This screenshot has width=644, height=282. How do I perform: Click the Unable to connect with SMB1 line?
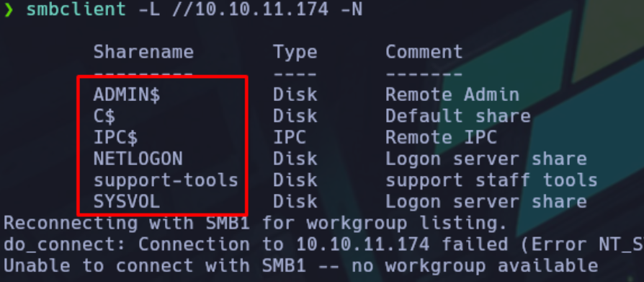pyautogui.click(x=300, y=266)
